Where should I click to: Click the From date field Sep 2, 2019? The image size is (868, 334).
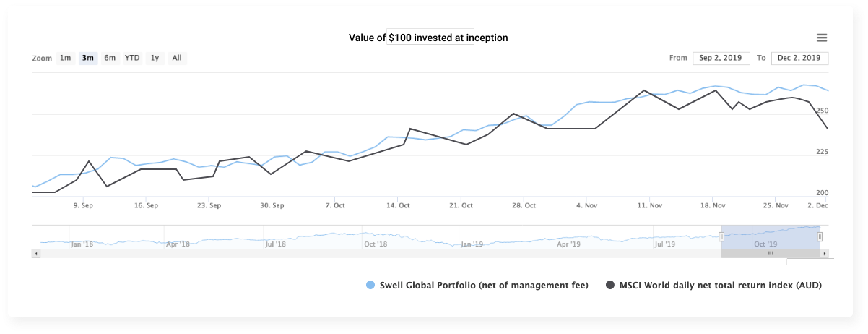tap(721, 58)
